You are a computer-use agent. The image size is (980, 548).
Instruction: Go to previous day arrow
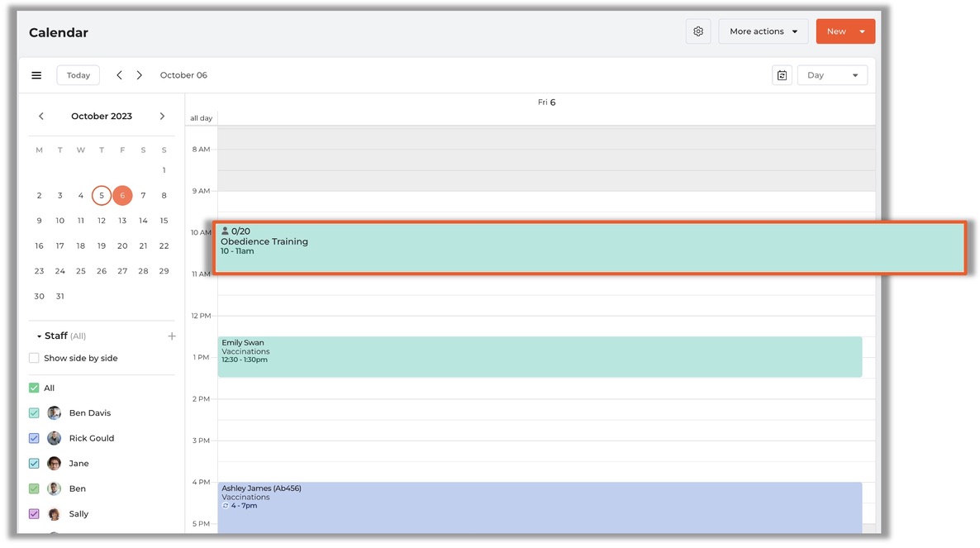tap(119, 75)
